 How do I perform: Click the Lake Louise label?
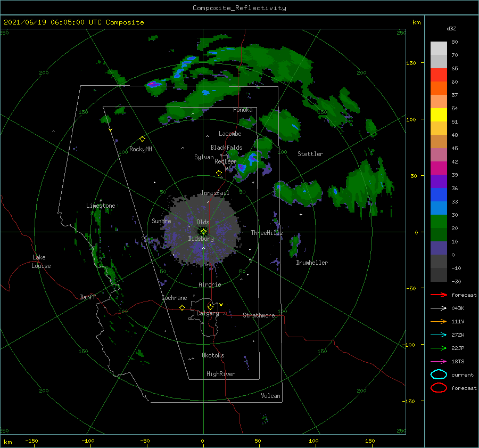click(41, 262)
